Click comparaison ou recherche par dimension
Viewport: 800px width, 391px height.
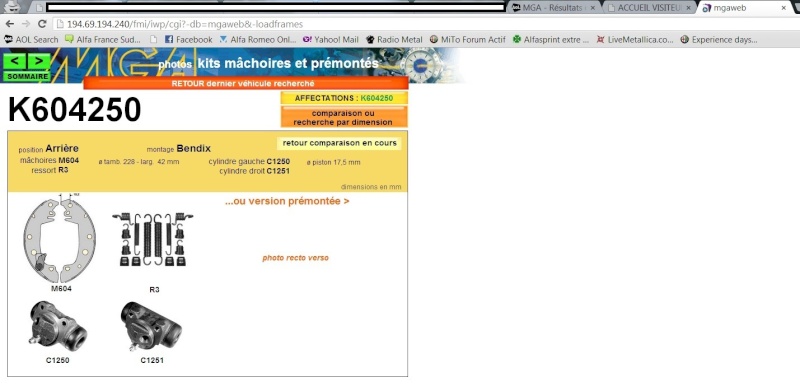[344, 117]
